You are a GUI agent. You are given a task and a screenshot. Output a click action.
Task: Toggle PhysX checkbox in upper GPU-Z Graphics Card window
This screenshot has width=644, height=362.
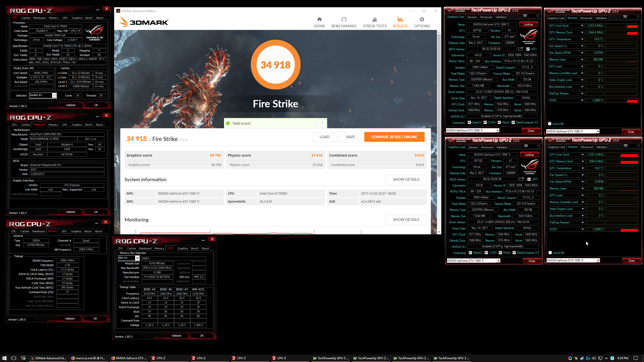(499, 122)
